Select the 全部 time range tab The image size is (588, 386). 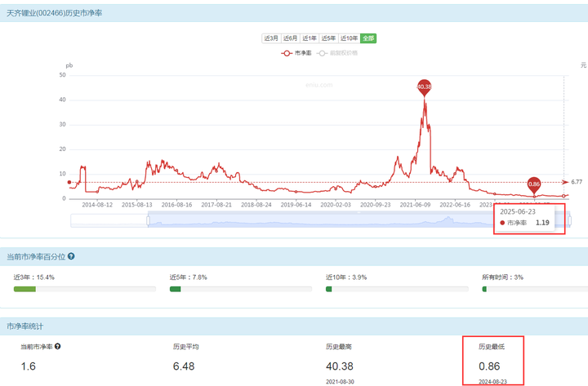[368, 38]
